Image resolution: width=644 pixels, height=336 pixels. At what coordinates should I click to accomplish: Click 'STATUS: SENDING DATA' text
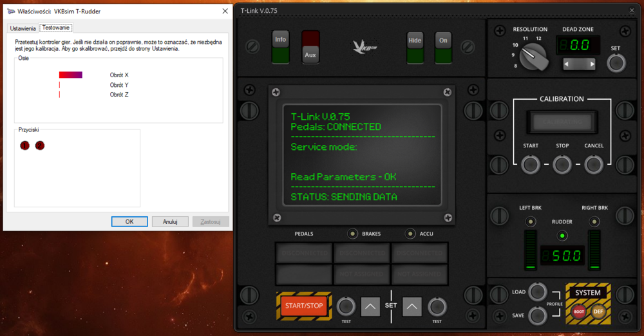click(344, 197)
